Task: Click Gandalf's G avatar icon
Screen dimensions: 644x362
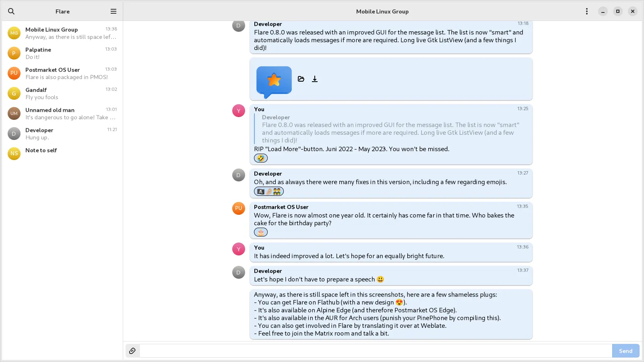Action: point(14,93)
